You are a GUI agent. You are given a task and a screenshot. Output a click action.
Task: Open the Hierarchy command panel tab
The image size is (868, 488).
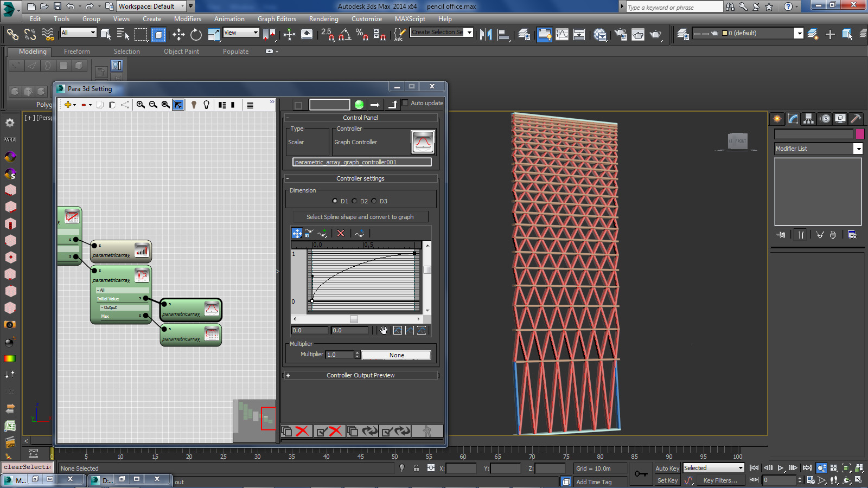tap(808, 119)
